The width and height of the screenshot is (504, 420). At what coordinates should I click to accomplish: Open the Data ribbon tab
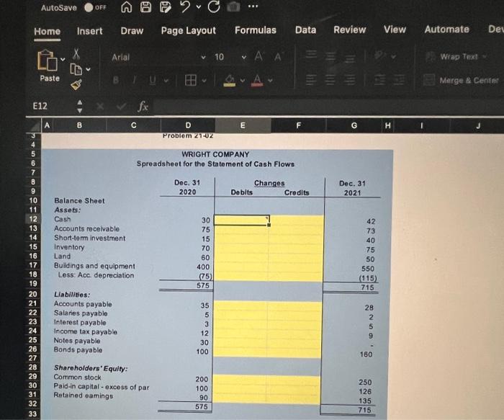pyautogui.click(x=306, y=30)
